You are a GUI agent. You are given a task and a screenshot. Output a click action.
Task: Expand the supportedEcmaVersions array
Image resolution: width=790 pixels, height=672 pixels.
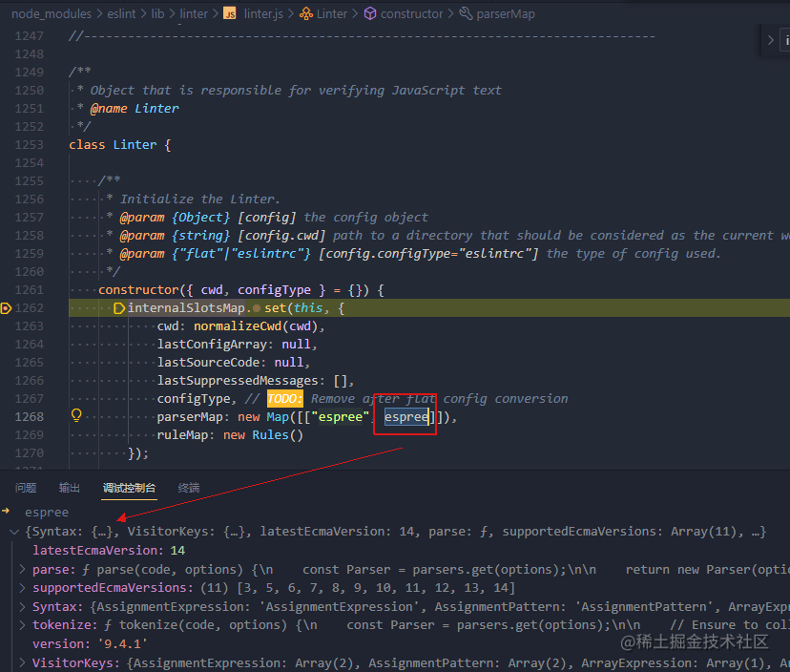click(x=22, y=588)
